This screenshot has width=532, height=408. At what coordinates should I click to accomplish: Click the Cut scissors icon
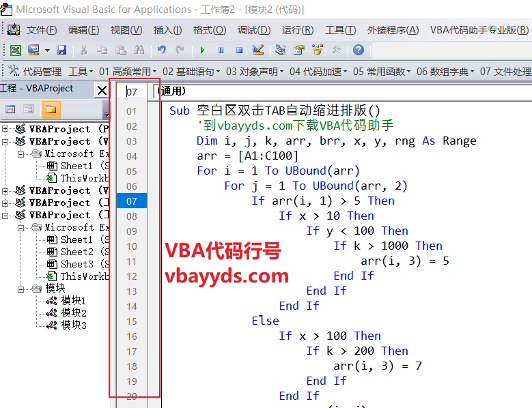point(83,50)
